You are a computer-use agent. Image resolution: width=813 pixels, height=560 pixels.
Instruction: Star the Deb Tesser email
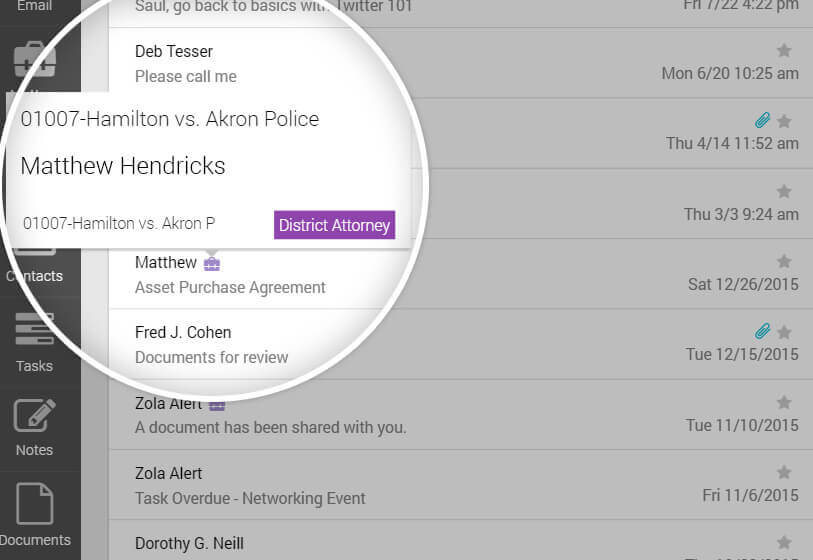(784, 50)
